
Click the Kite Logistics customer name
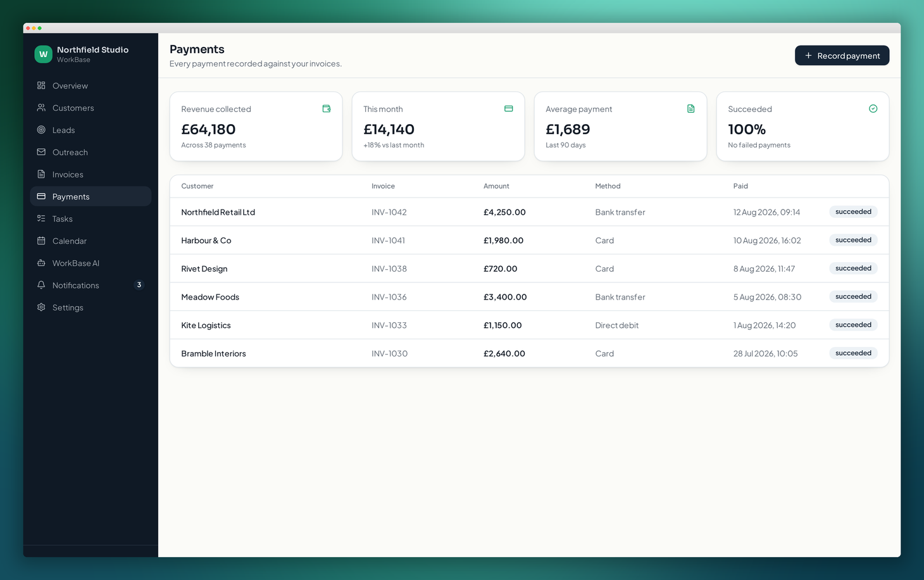pos(206,325)
